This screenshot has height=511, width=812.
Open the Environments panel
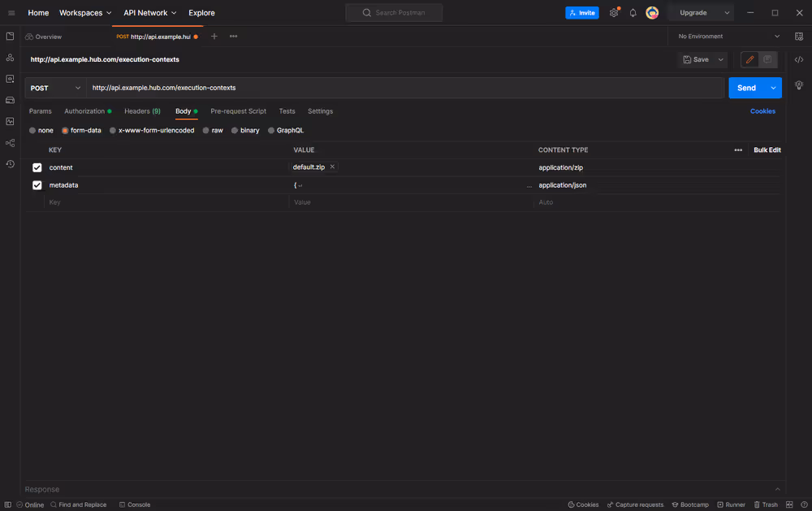pyautogui.click(x=11, y=78)
